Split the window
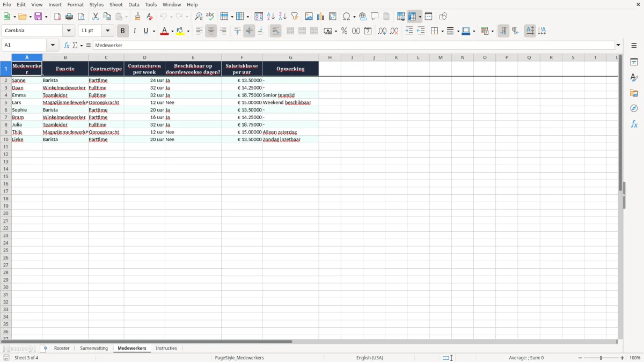This screenshot has height=362, width=644. click(x=429, y=17)
